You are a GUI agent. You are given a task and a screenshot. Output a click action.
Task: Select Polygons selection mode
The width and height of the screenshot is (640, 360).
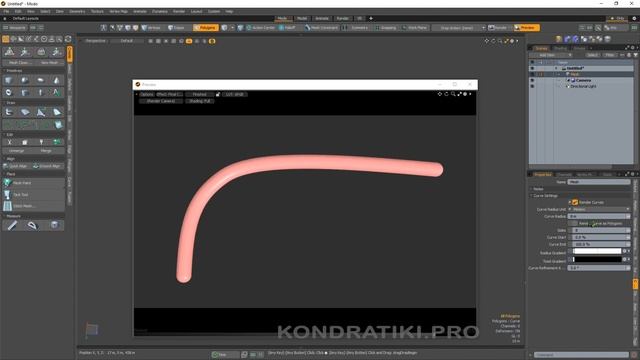(206, 28)
